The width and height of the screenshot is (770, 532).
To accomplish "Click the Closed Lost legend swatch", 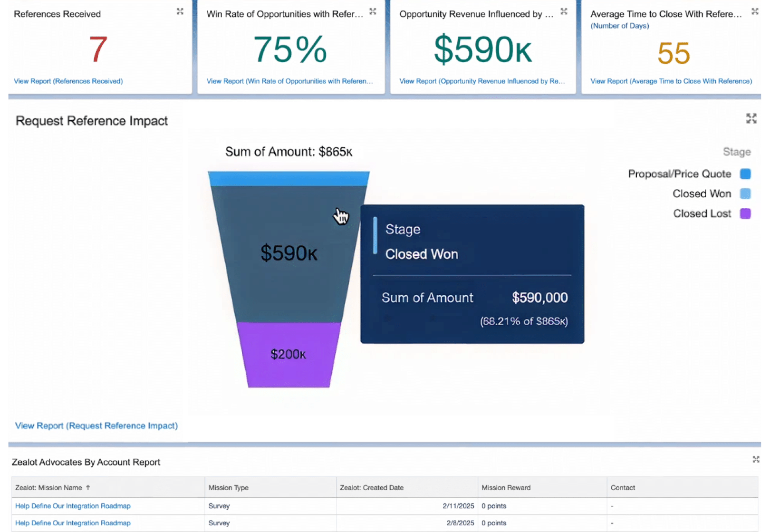I will 745,213.
